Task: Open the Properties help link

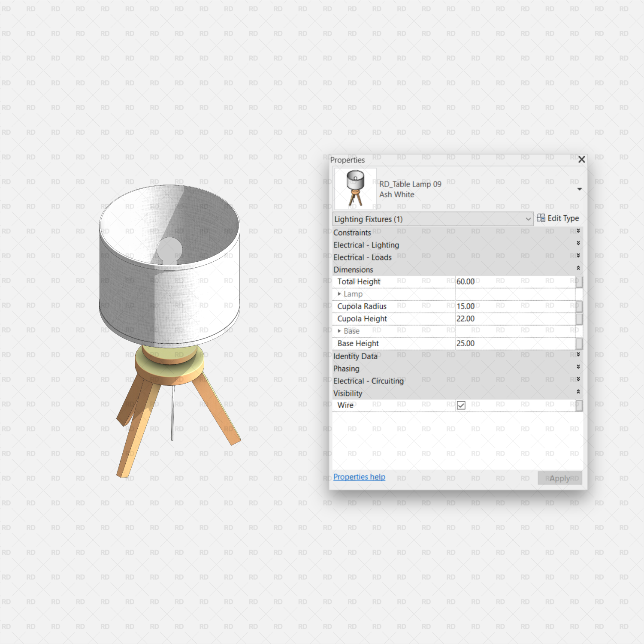Action: coord(359,477)
